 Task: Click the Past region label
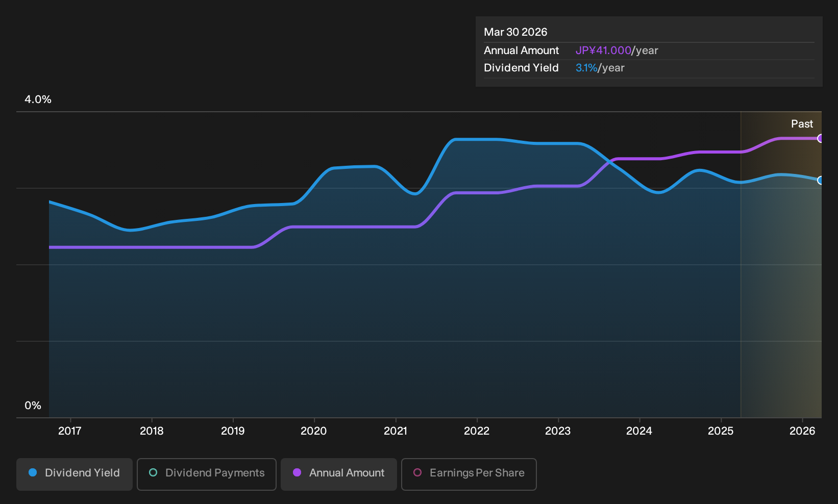tap(802, 124)
